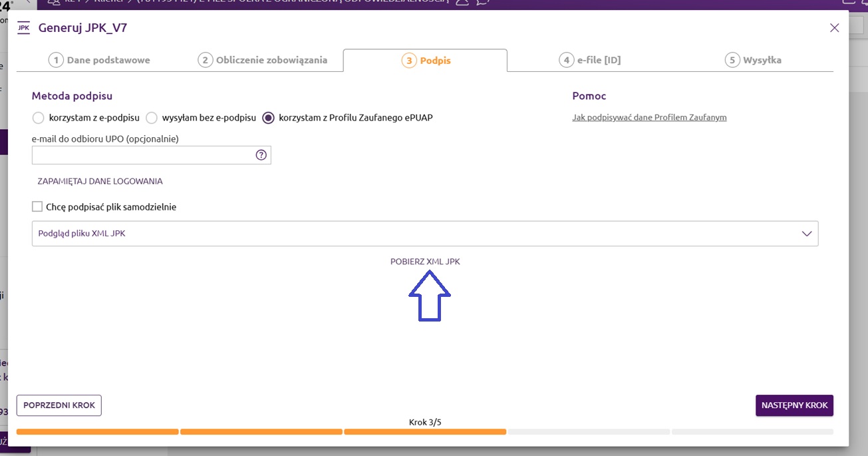This screenshot has width=868, height=456.
Task: Choose 'wysyłam bez e-podpisu' radio button
Action: pos(152,118)
